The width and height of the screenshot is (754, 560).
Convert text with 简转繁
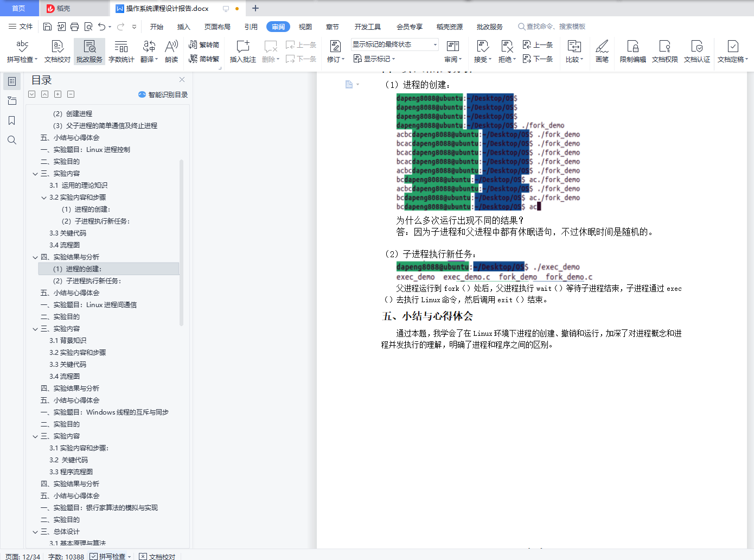(204, 59)
